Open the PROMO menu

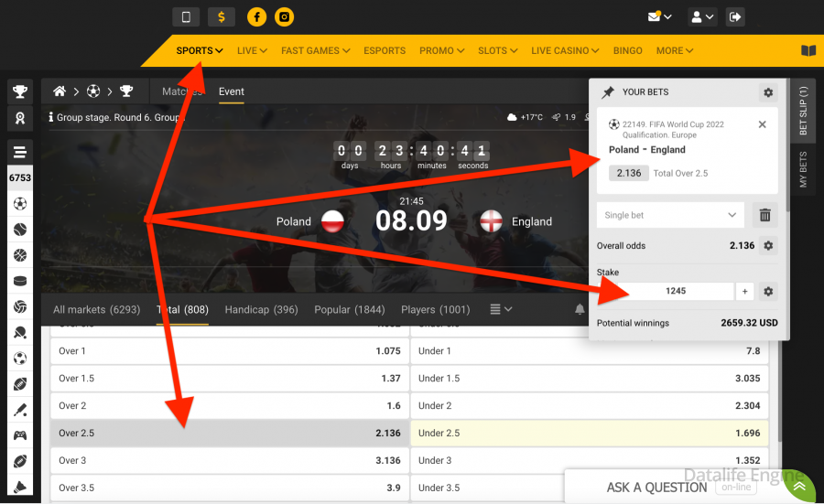442,50
